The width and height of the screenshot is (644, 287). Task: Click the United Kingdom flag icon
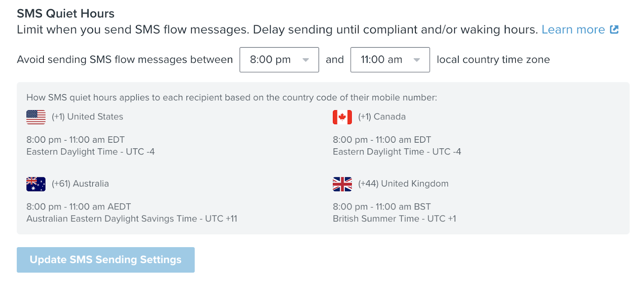[342, 184]
